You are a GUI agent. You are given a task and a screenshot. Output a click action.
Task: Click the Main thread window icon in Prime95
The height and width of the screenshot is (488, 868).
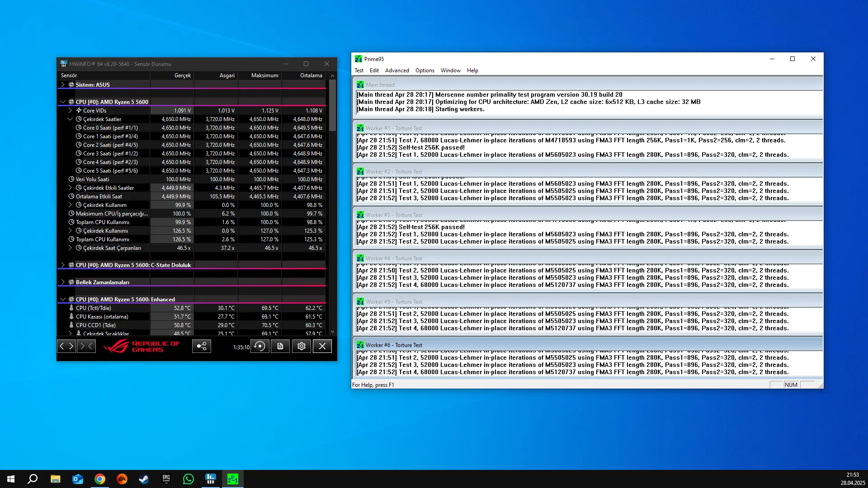[360, 84]
